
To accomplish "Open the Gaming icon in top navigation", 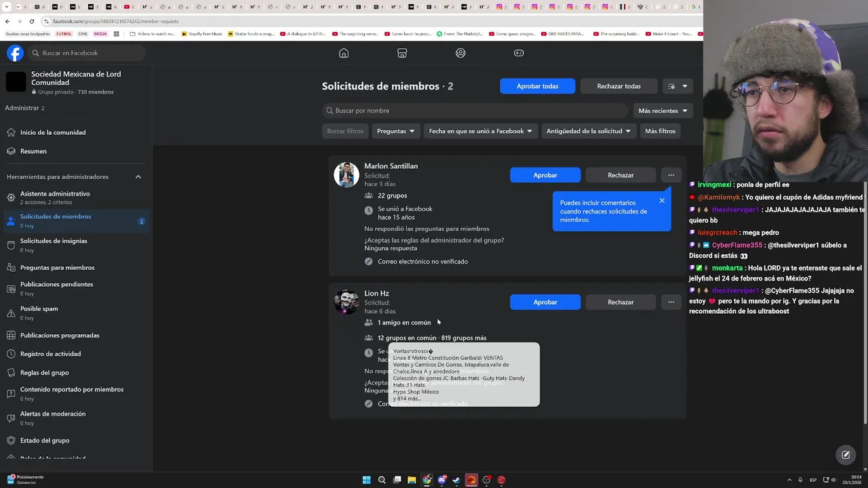I will (519, 53).
